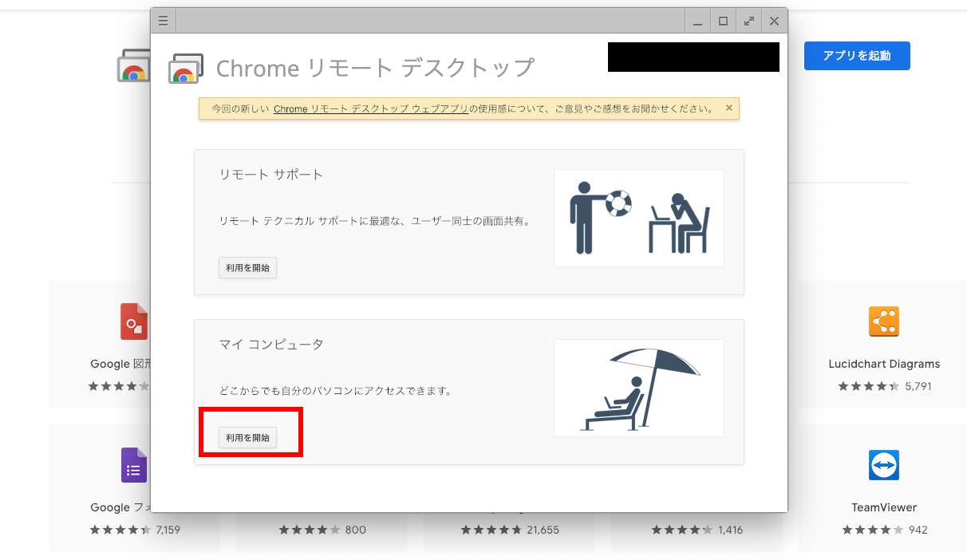Click the remote support lifebuoy illustration
967x560 pixels.
tap(639, 218)
